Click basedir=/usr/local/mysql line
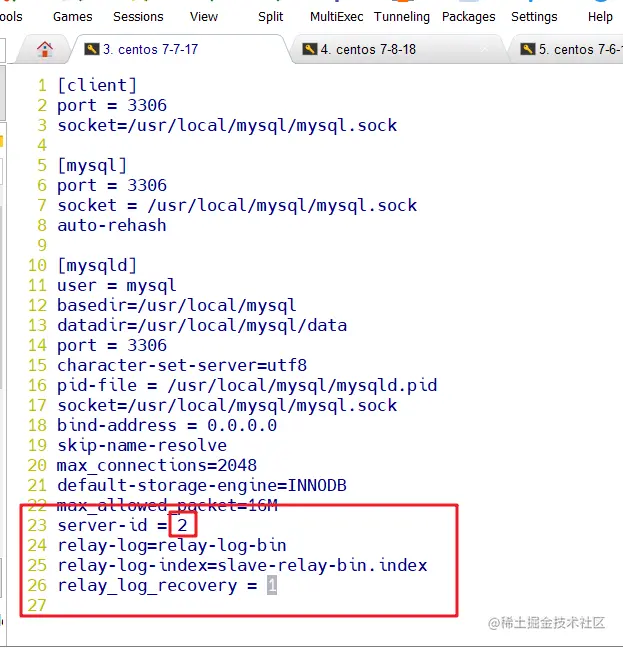623x648 pixels. [176, 306]
